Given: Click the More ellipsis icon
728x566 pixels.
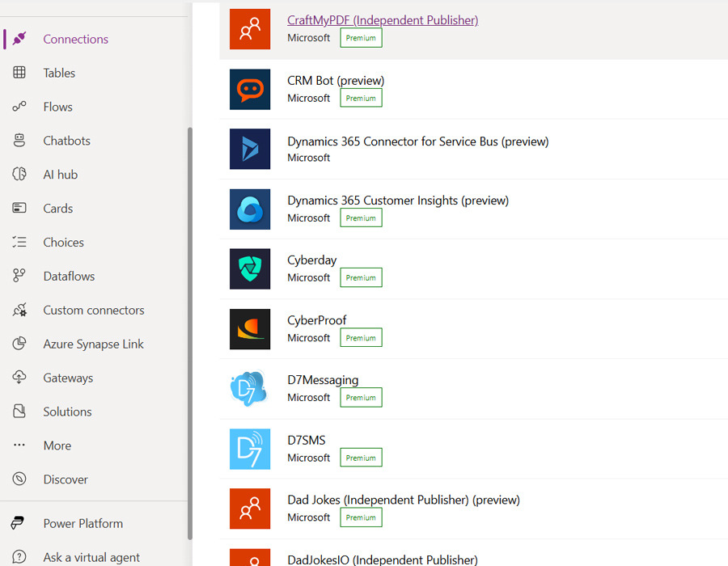Looking at the screenshot, I should (19, 445).
